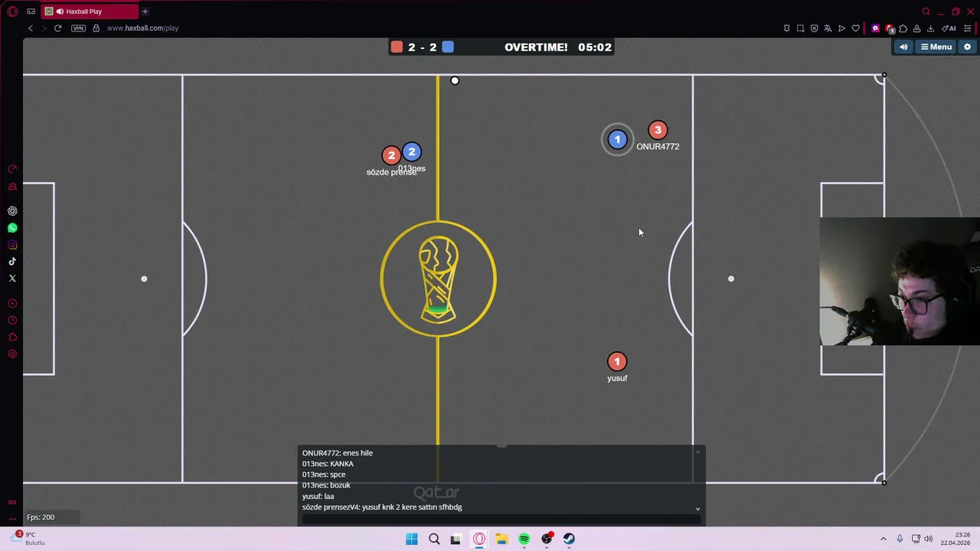Click chat message 'yusuf: laa'
This screenshot has width=980, height=551.
[318, 496]
